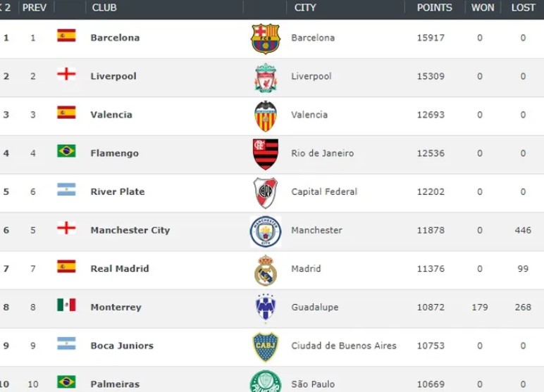Click the Argentina flag beside River Plate
Screen dimensions: 544x392
pos(66,189)
